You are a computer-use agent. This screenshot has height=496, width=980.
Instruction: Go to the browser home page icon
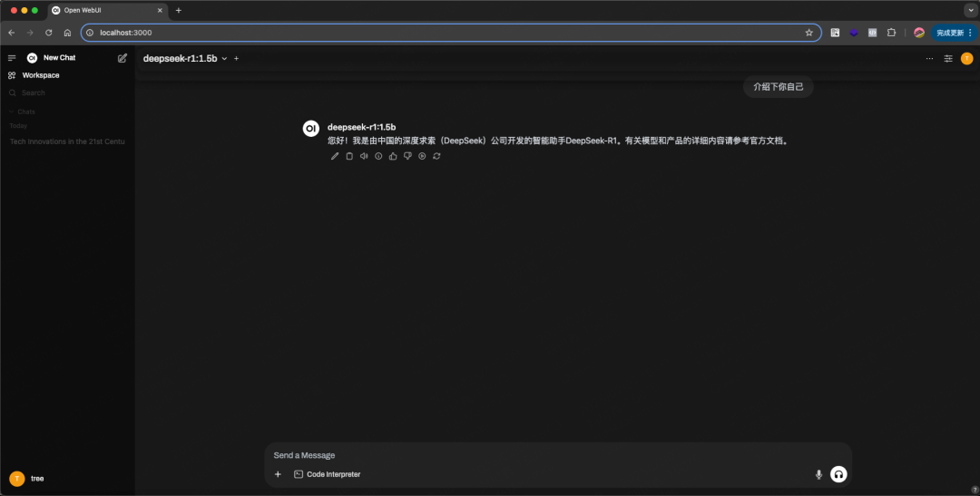coord(67,33)
